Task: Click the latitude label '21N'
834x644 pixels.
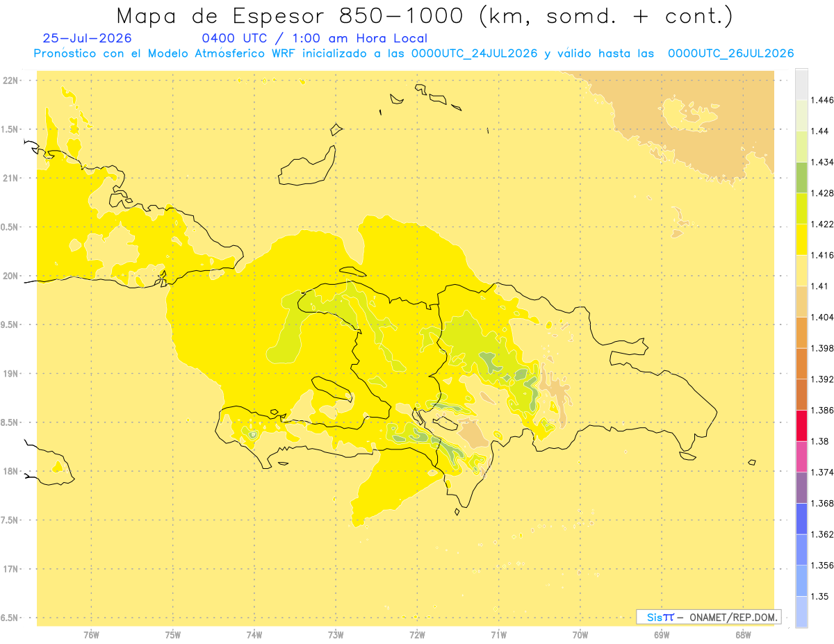Action: tap(11, 179)
